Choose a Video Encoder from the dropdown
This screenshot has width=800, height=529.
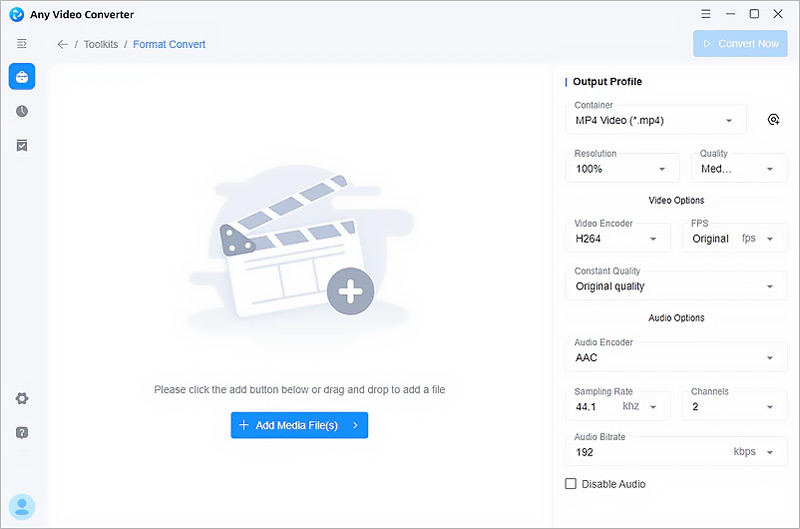coord(618,238)
